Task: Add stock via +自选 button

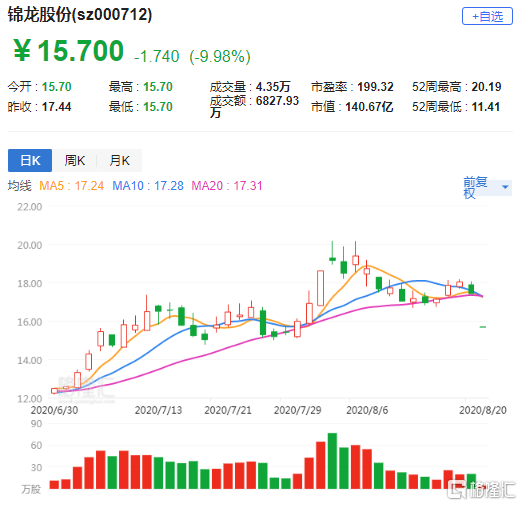Action: 487,16
